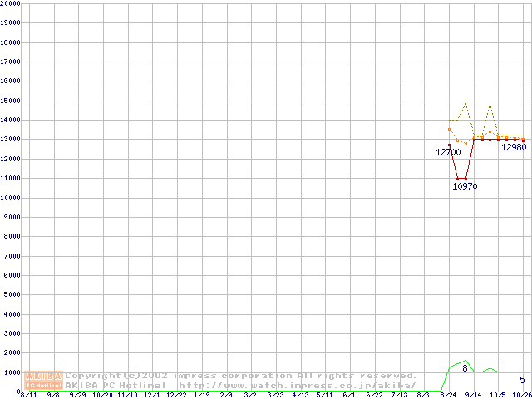Select the 8/24 date on x-axis
532x399 pixels.
tap(448, 396)
